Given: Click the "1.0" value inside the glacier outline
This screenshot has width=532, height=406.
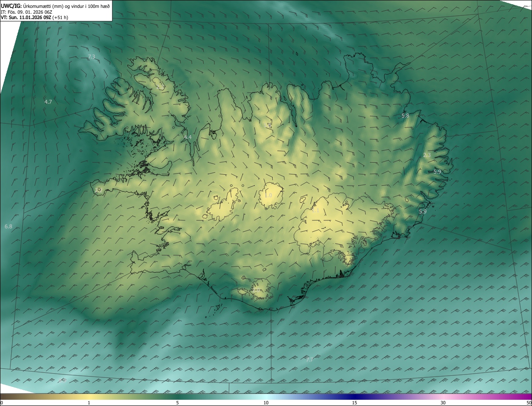Looking at the screenshot, I should (x=268, y=196).
